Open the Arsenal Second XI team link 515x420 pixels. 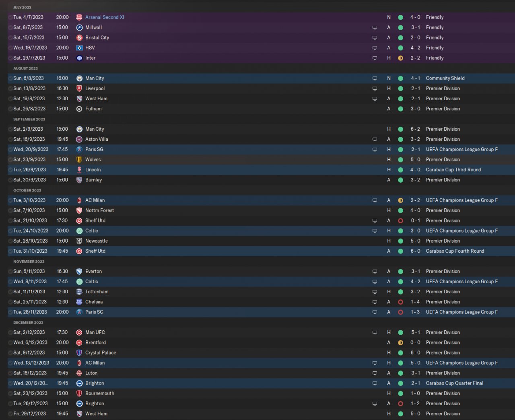[105, 17]
